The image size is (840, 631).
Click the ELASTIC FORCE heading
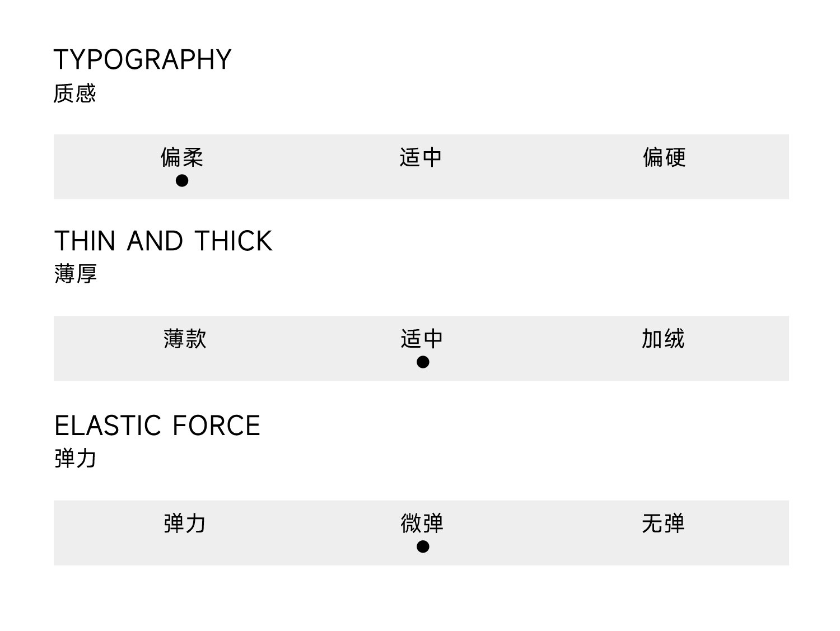coord(157,426)
